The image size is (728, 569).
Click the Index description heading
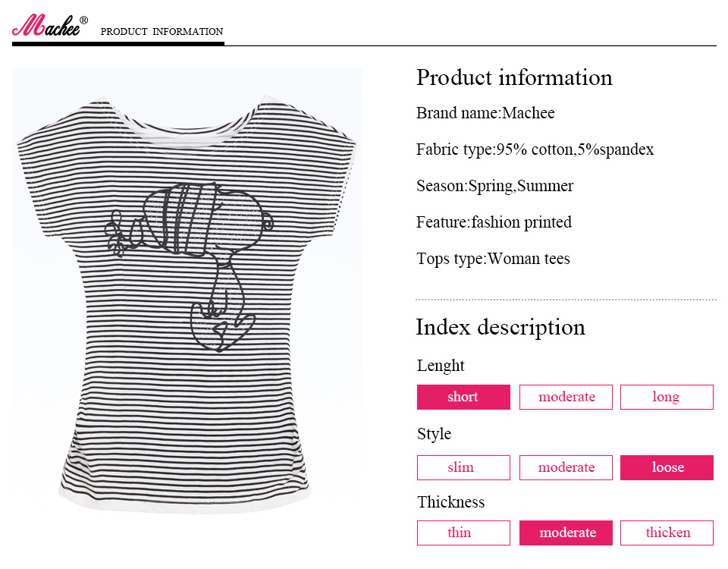(500, 327)
